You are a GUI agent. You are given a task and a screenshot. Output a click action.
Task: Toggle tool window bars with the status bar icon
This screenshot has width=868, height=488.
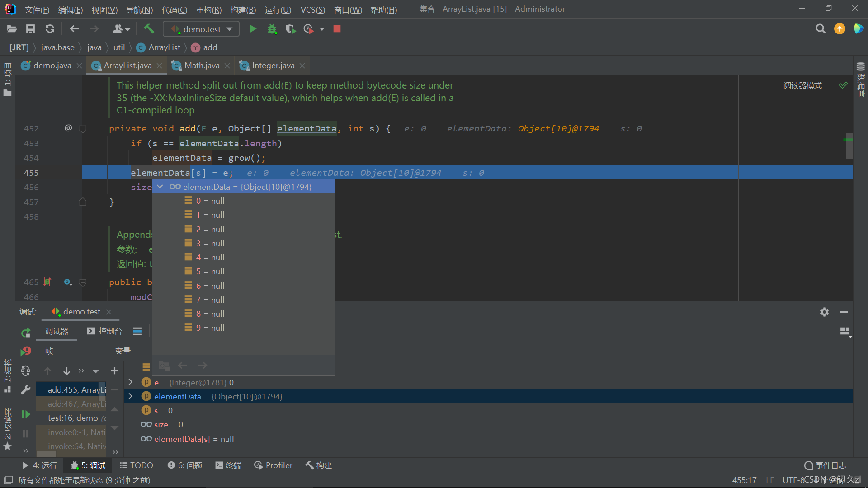point(8,480)
